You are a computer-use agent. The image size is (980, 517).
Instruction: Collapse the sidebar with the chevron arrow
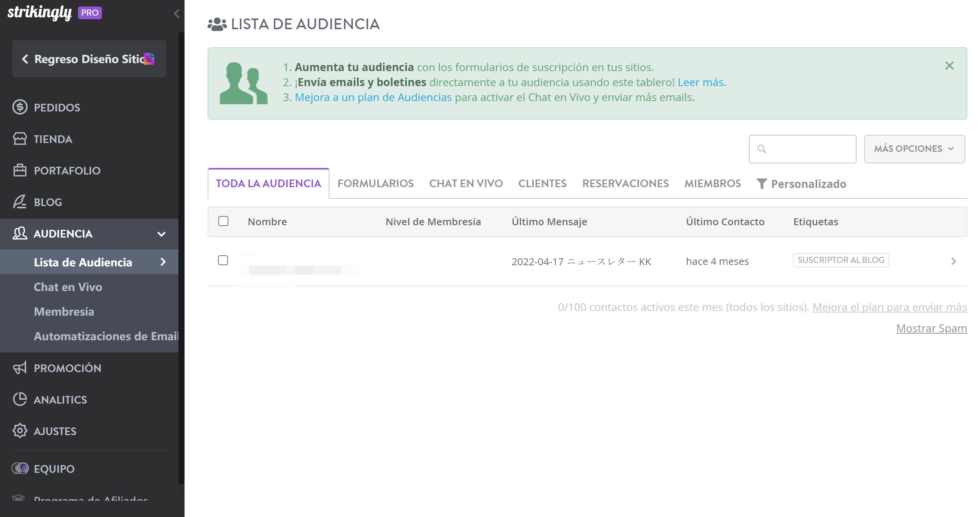pyautogui.click(x=176, y=13)
